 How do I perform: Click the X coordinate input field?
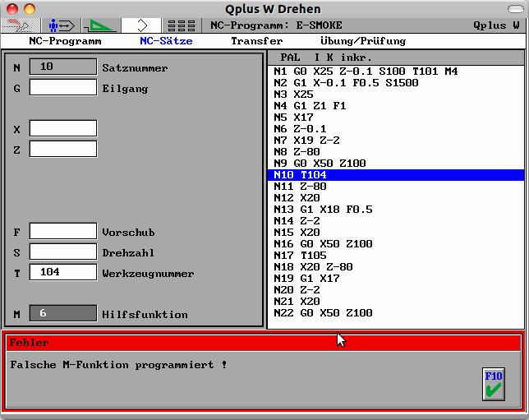pos(63,128)
